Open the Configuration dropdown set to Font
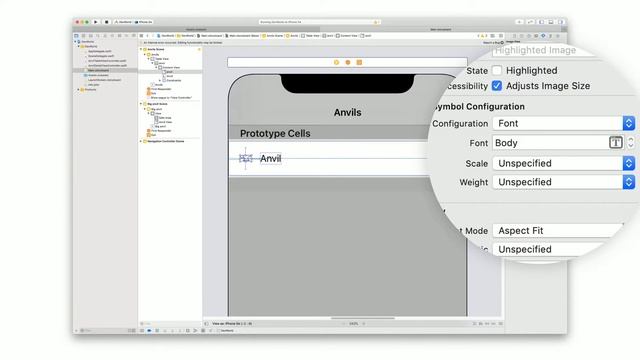The height and width of the screenshot is (360, 640). [x=564, y=123]
